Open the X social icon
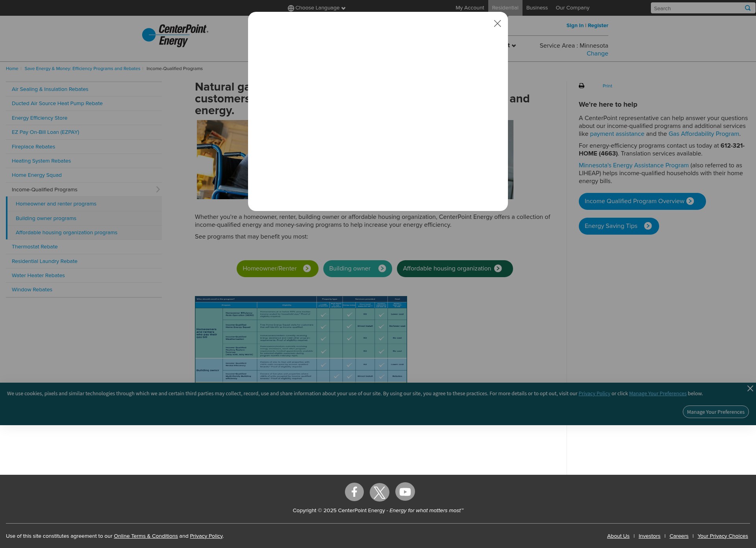Screen dimensions: 756x548 click(x=379, y=492)
